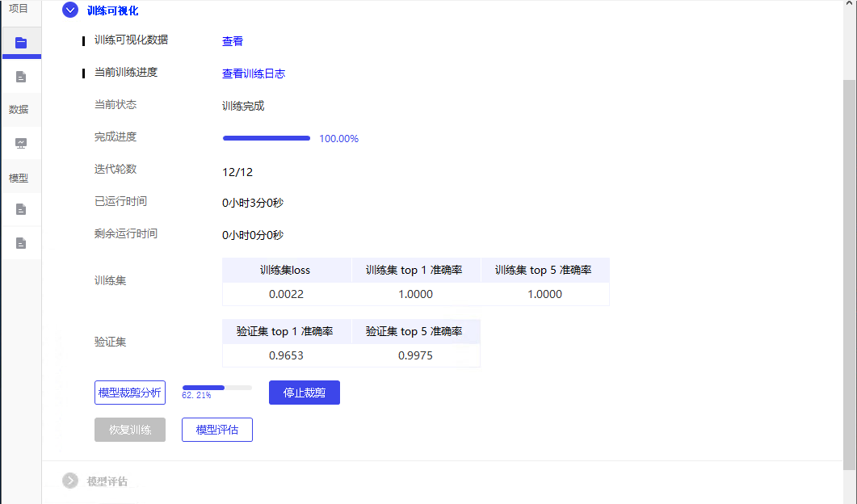Click the 训练可视化 section title
This screenshot has width=857, height=504.
[x=112, y=11]
